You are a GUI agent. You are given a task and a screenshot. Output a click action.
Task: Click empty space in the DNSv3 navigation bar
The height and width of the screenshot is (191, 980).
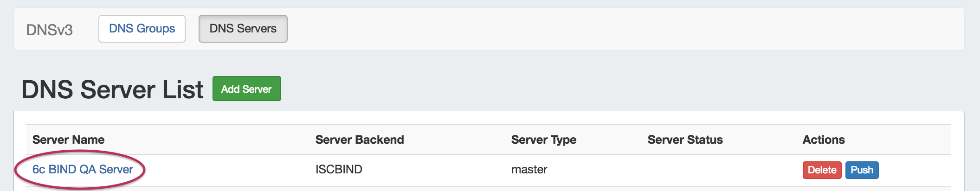coord(603,30)
